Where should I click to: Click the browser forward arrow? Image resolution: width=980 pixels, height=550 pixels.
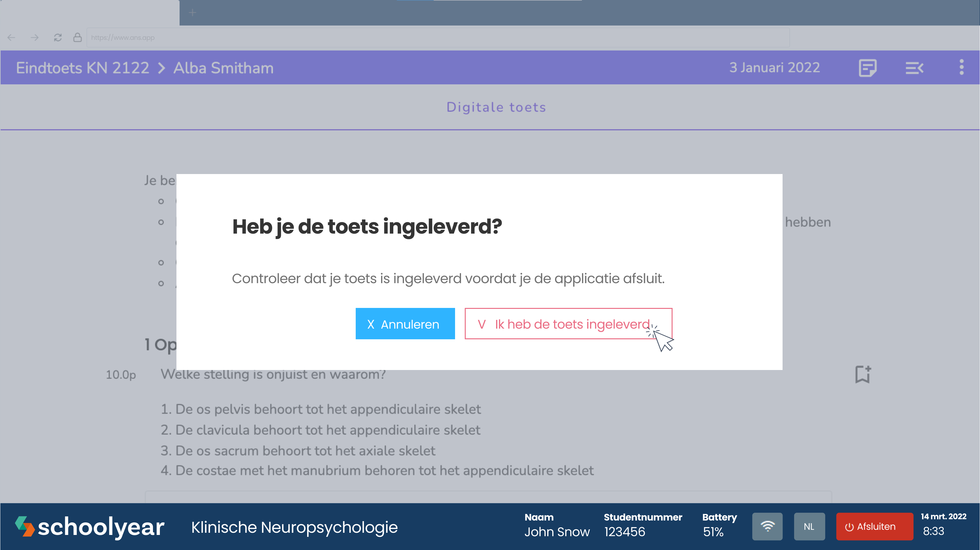pos(34,37)
